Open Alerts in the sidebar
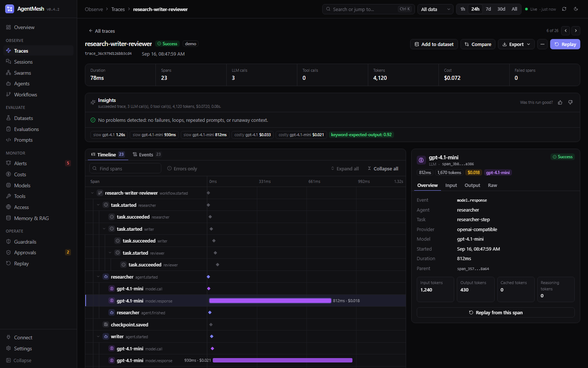Screen dimensions: 588x368 (x=39, y=163)
